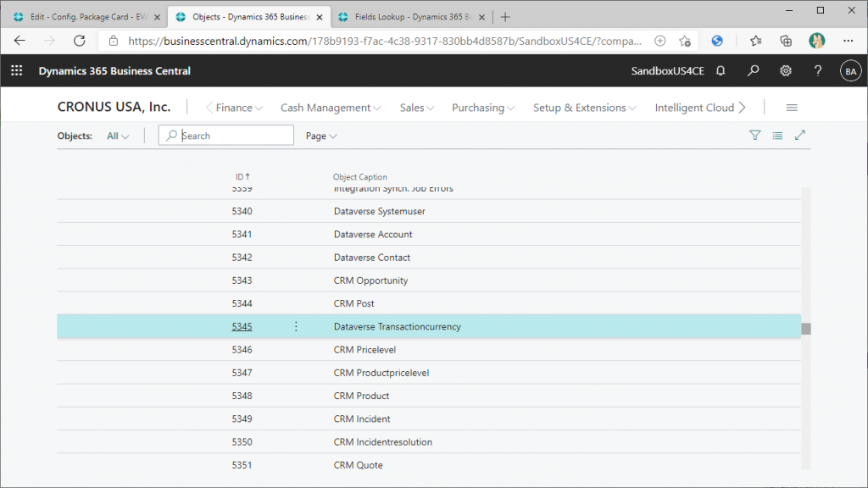Select the Dataverse Systemuser row

coord(429,211)
